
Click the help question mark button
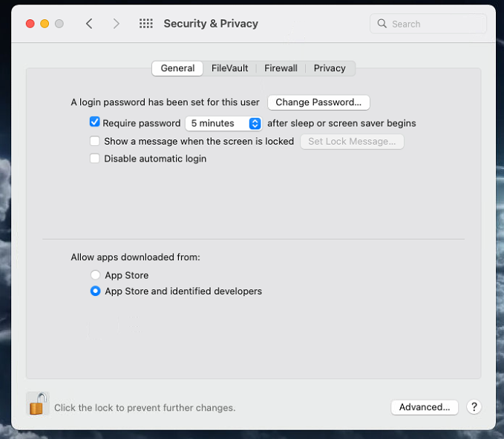click(474, 407)
